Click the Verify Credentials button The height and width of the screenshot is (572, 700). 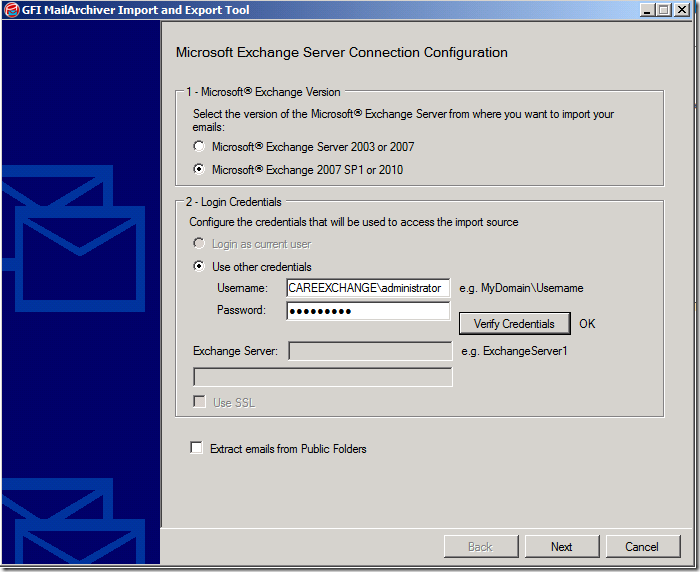tap(514, 323)
